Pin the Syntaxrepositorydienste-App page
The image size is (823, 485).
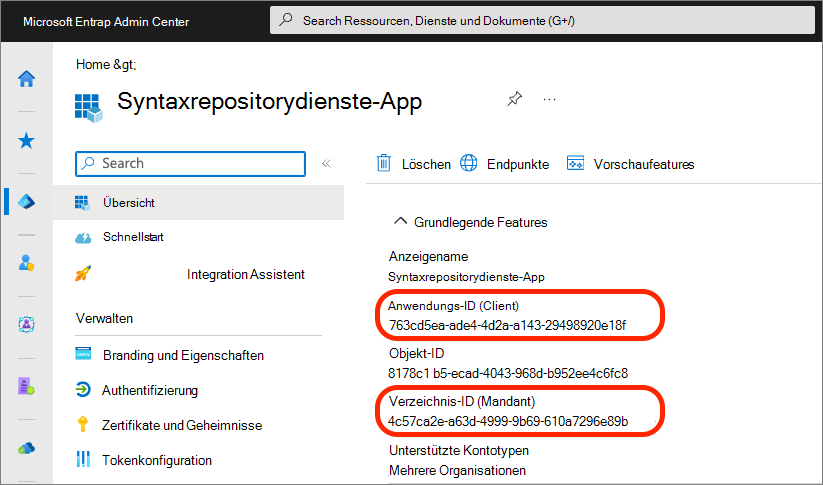click(514, 99)
